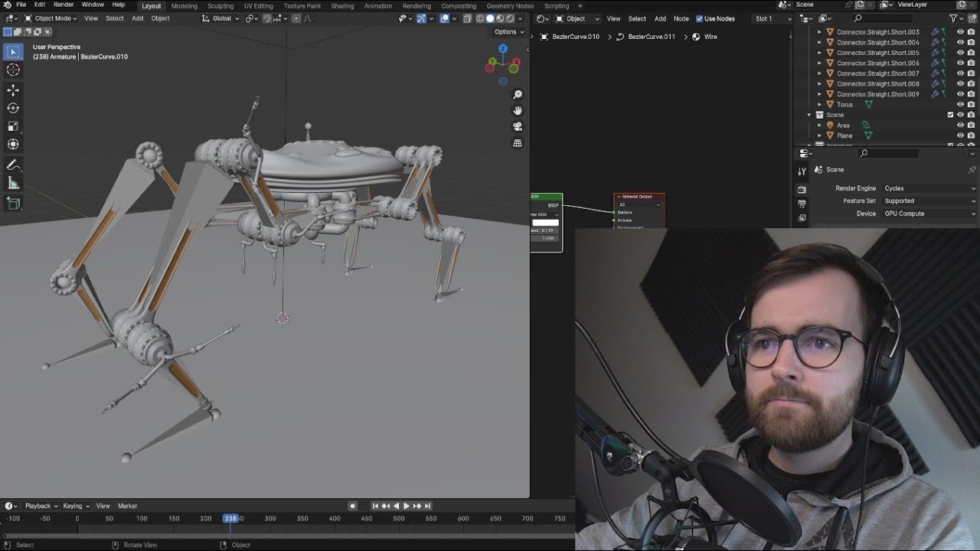Pin the Scene properties panel
The width and height of the screenshot is (980, 551).
click(972, 170)
